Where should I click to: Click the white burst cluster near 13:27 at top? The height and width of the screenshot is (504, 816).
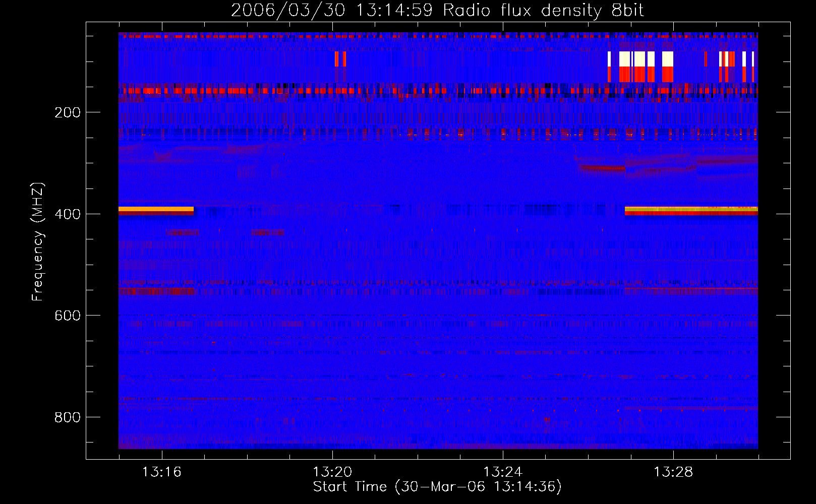click(x=640, y=67)
